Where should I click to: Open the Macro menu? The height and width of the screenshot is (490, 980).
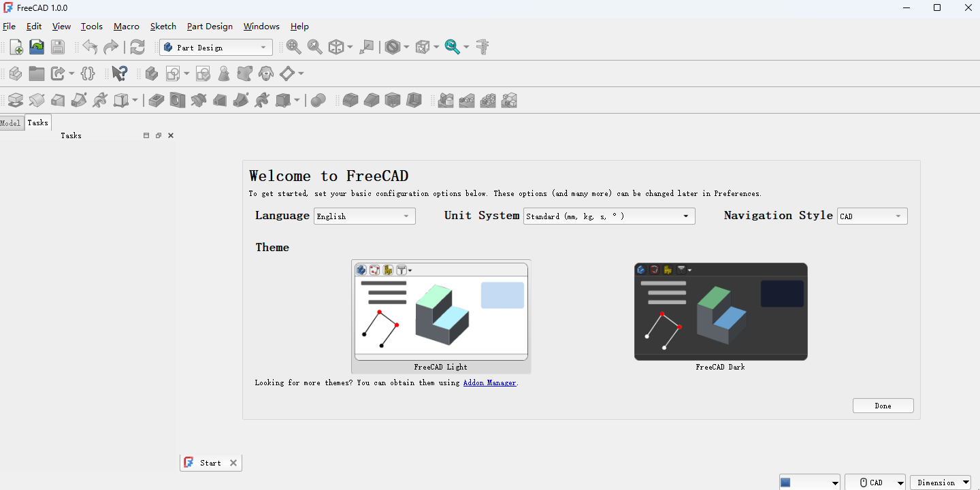coord(127,27)
